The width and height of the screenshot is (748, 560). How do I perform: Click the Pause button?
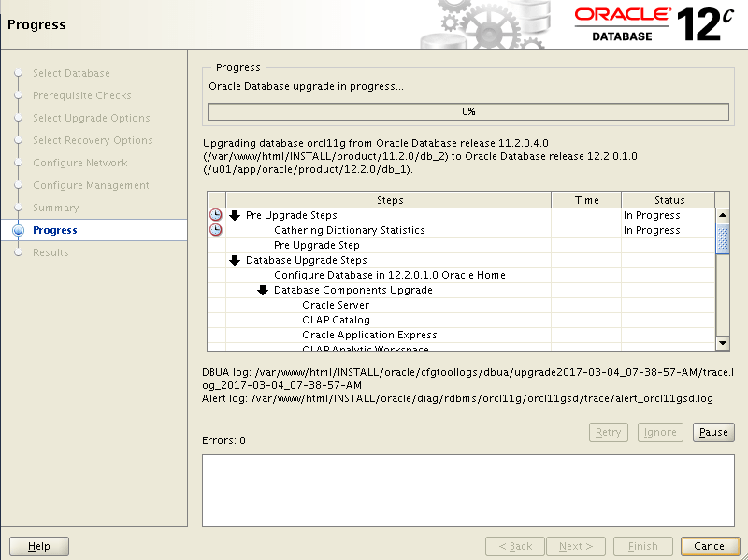tap(713, 432)
